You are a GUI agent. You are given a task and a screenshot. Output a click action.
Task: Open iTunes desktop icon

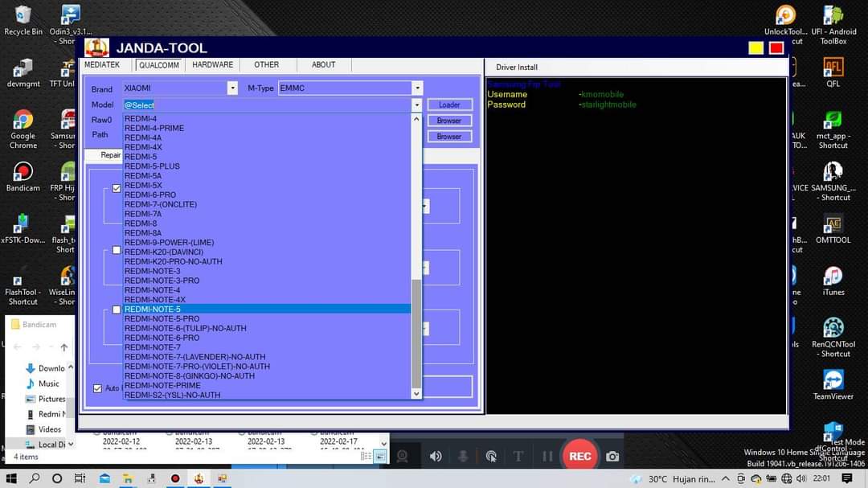click(x=833, y=281)
